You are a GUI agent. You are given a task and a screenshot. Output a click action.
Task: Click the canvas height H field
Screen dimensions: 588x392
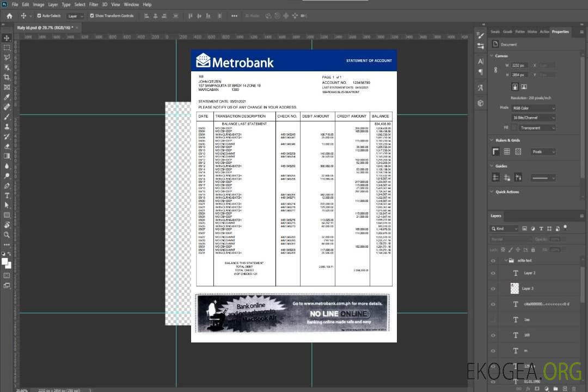pyautogui.click(x=520, y=75)
